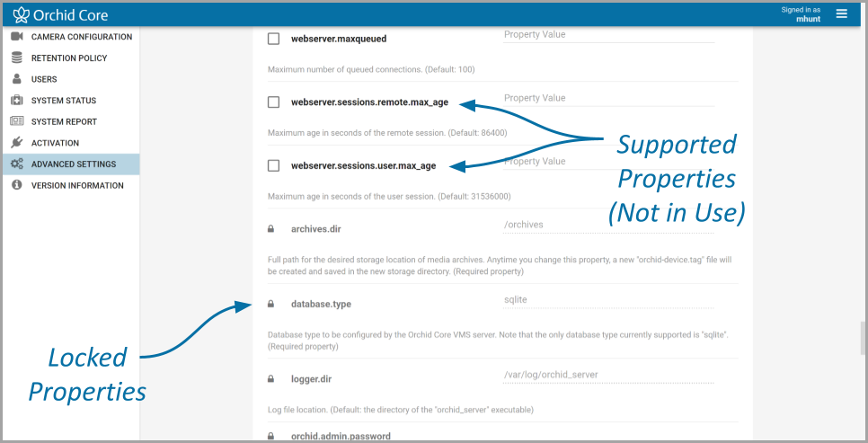Click the Version Information info icon

(x=17, y=185)
